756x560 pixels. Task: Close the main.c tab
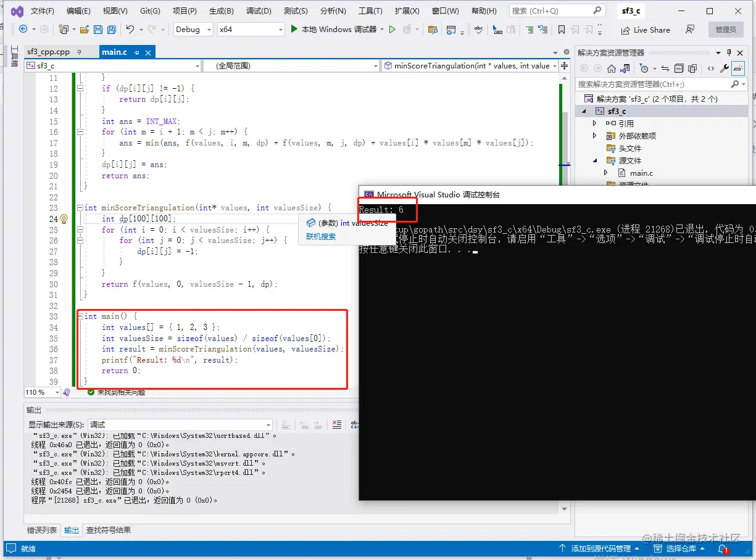[x=147, y=52]
